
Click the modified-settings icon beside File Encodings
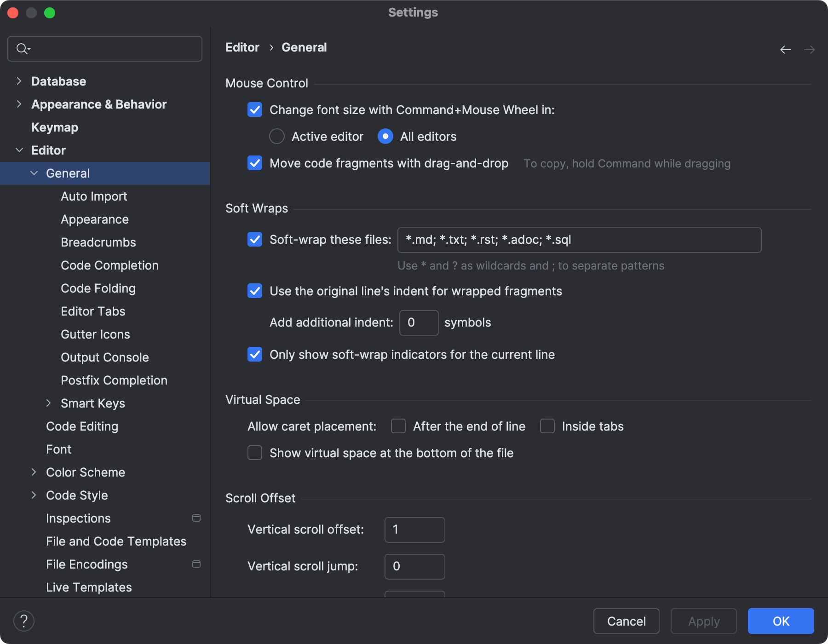pyautogui.click(x=196, y=564)
